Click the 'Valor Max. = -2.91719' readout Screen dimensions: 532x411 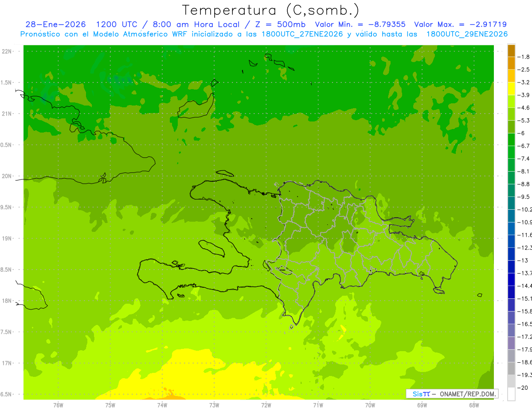tap(460, 24)
